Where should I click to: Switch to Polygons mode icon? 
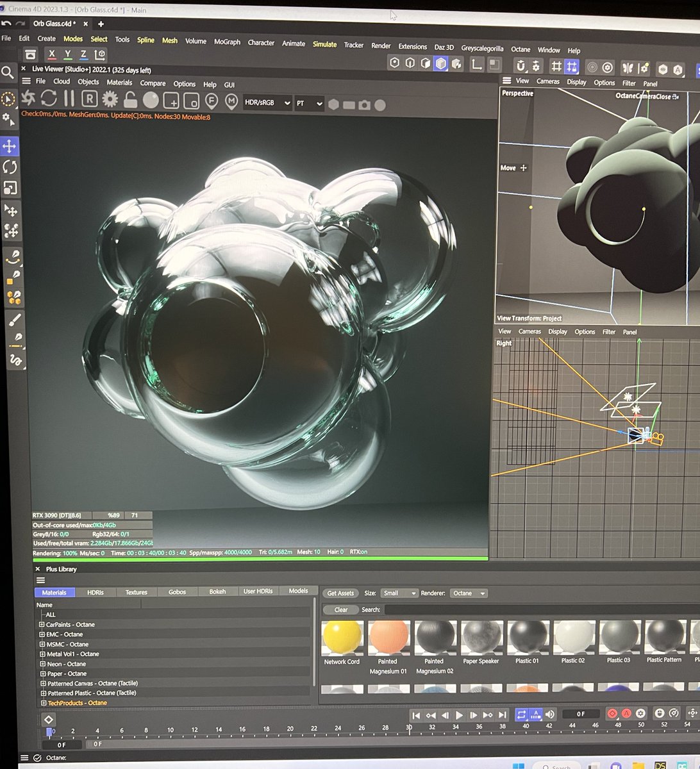point(426,63)
